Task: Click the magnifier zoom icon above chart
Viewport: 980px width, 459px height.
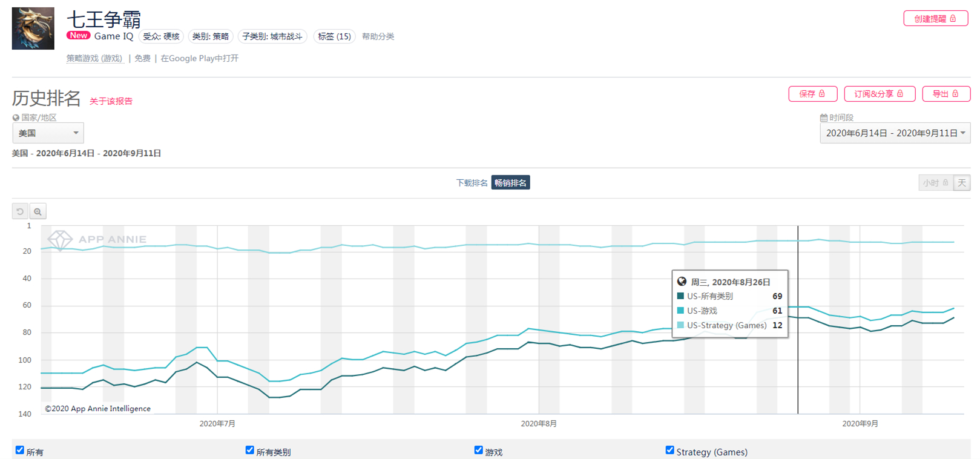Action: [38, 211]
